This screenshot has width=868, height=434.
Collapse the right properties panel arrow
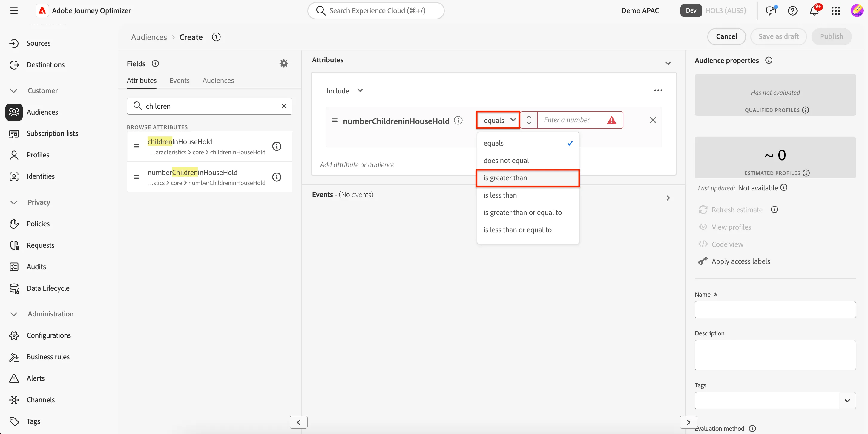click(x=688, y=422)
